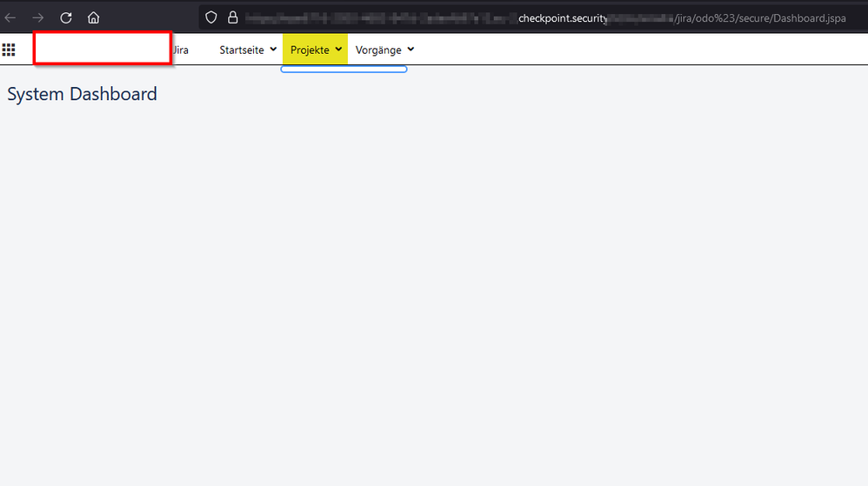
Task: Click the empty dashboard content area
Action: [435, 287]
